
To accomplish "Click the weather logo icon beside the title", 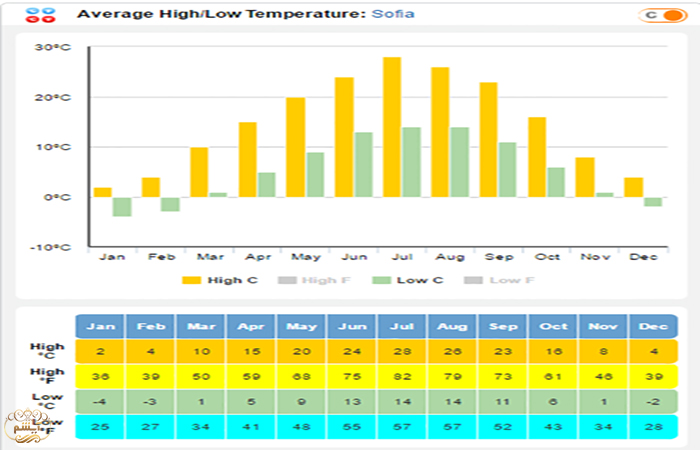I will [x=42, y=15].
